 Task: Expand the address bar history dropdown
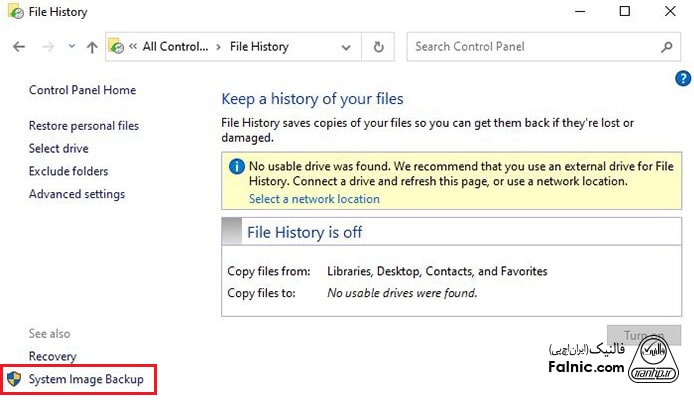(x=348, y=47)
